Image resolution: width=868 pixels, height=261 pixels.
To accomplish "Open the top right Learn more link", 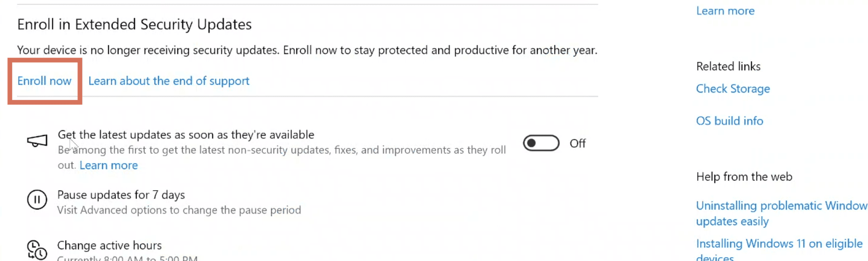I will 725,11.
